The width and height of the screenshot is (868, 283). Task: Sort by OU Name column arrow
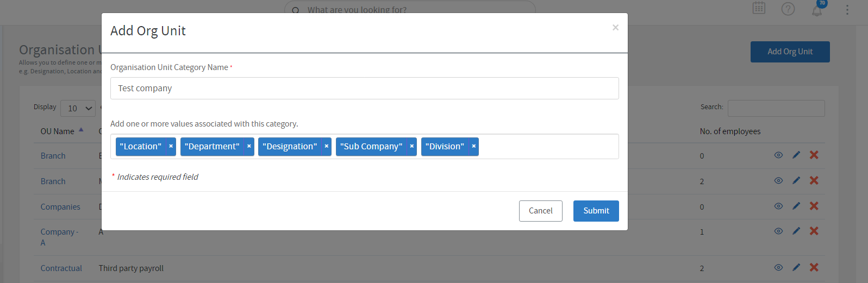click(x=81, y=130)
